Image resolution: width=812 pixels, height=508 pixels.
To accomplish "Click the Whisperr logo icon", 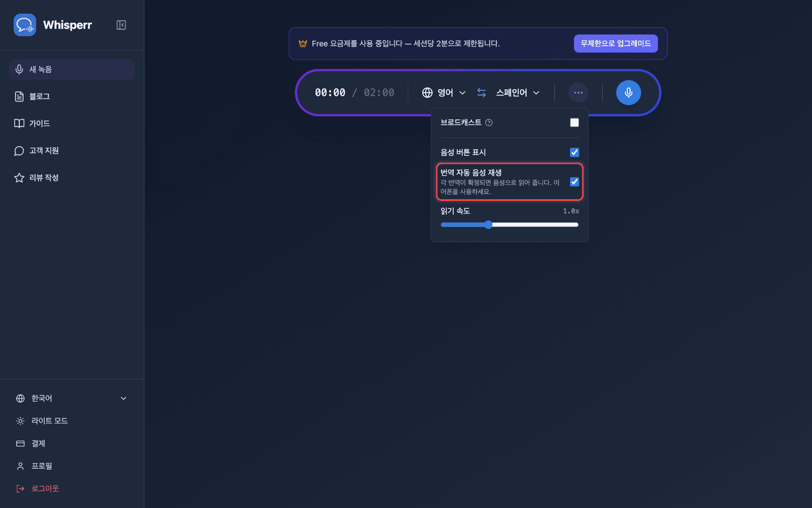I will 25,25.
